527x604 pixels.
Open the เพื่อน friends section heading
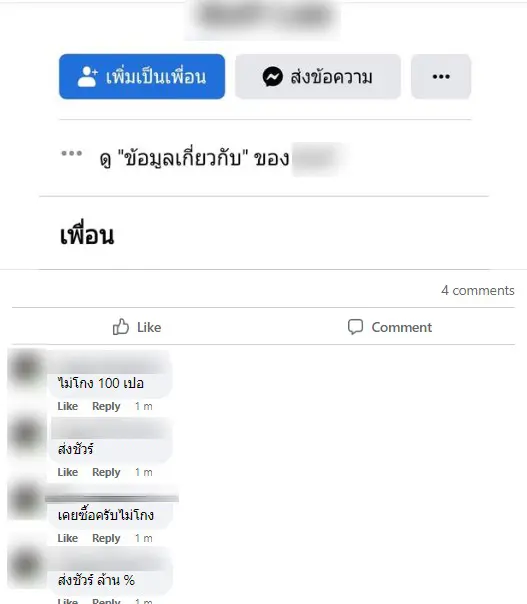[x=87, y=234]
